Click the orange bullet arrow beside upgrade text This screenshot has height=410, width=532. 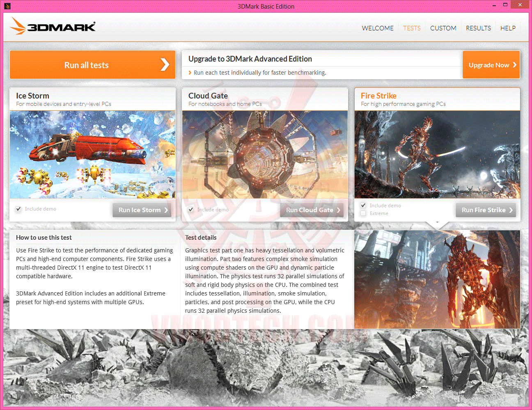point(190,73)
